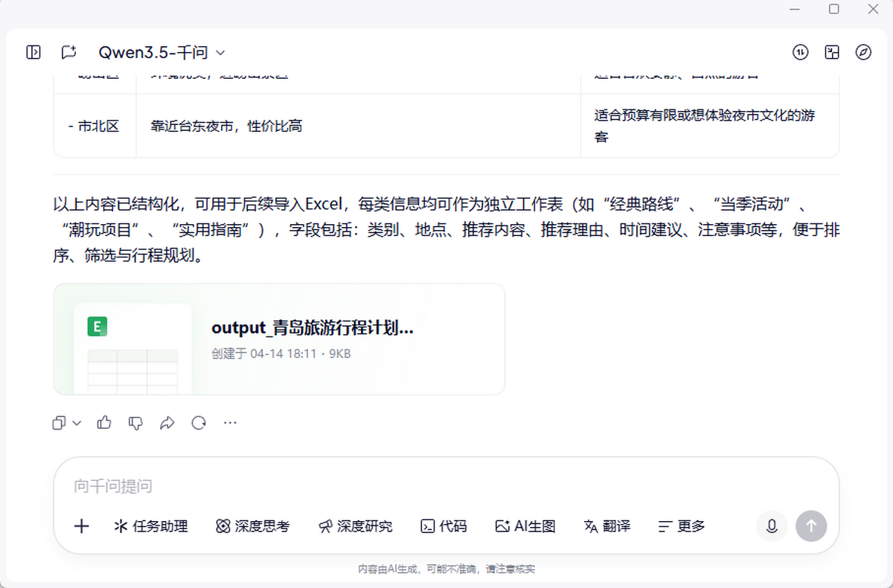Select 任务助理 mode
The width and height of the screenshot is (893, 588).
click(151, 526)
